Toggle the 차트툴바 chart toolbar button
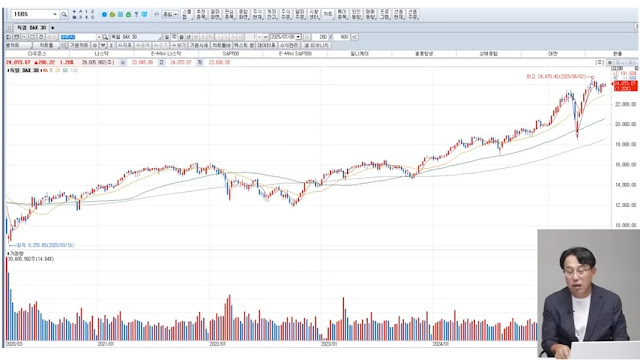The image size is (640, 360). coord(222,45)
